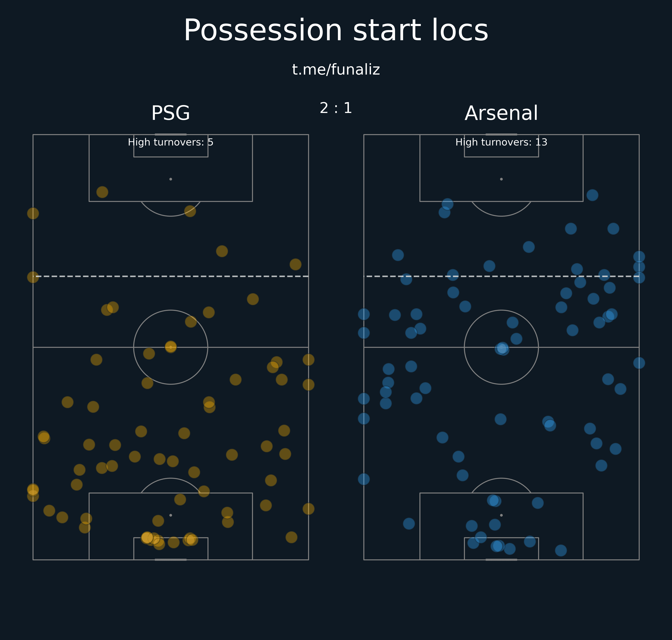Select the yellow dot inside PSG's top penalty box
This screenshot has width=672, height=640.
[x=102, y=192]
